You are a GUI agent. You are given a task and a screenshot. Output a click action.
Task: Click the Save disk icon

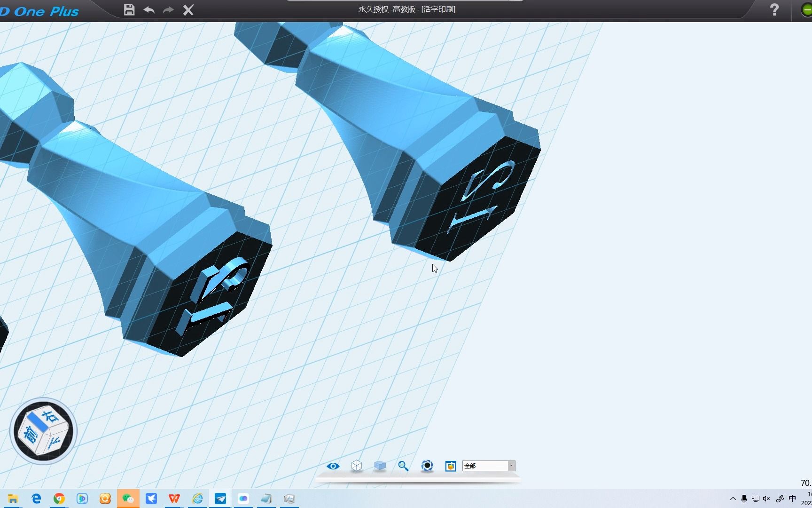(x=129, y=10)
